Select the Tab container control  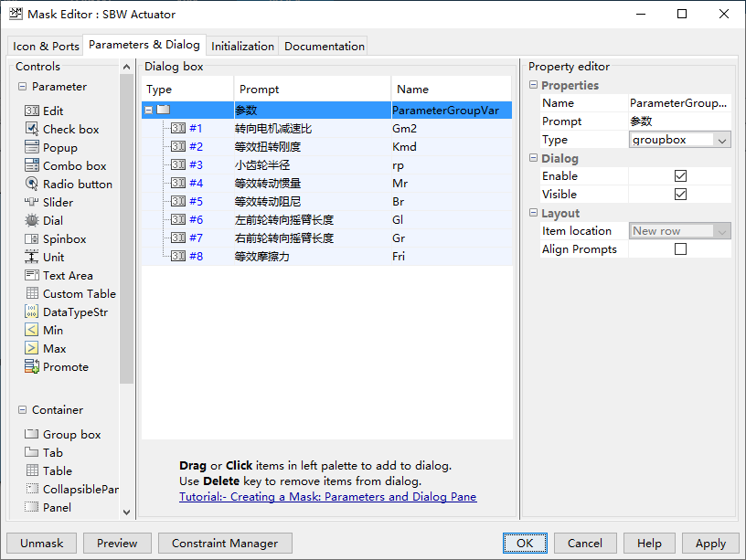pyautogui.click(x=49, y=452)
